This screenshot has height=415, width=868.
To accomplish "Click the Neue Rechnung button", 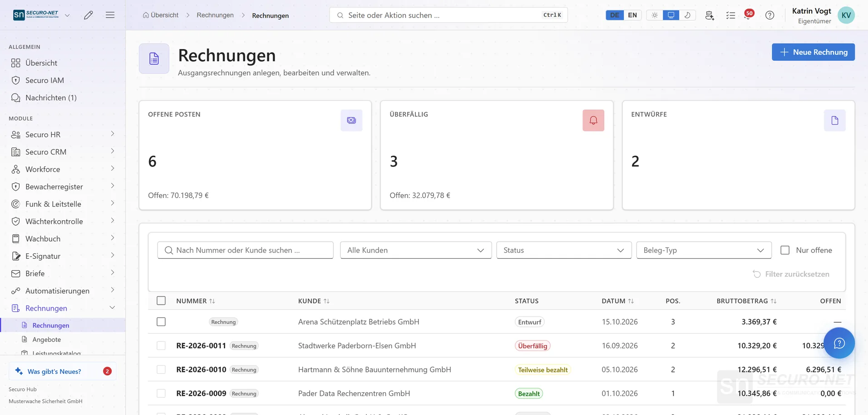I will [x=813, y=52].
